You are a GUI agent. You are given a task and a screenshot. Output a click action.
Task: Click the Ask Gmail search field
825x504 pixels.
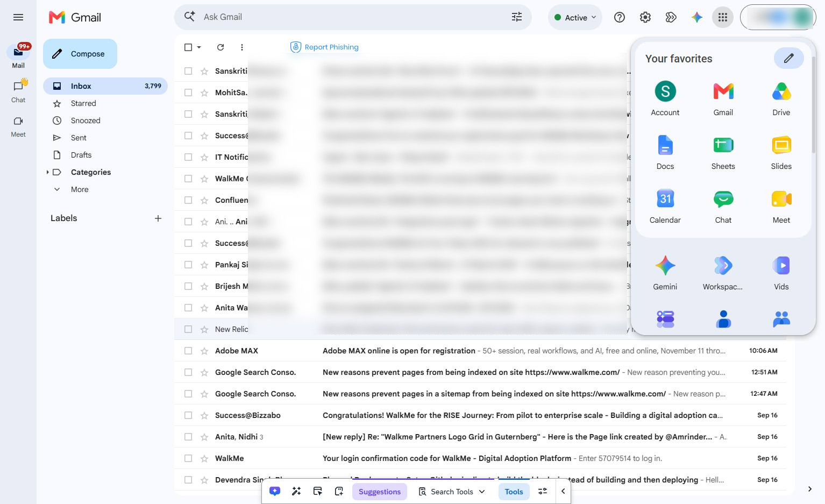tap(353, 17)
